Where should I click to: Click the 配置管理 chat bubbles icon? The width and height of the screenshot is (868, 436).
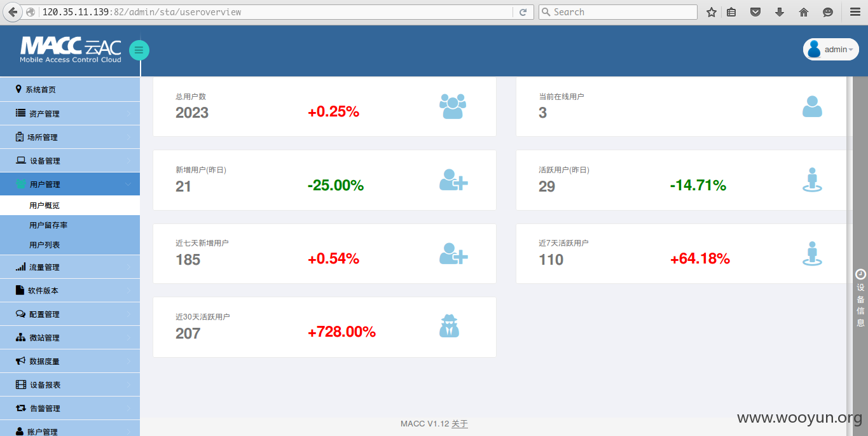click(21, 314)
